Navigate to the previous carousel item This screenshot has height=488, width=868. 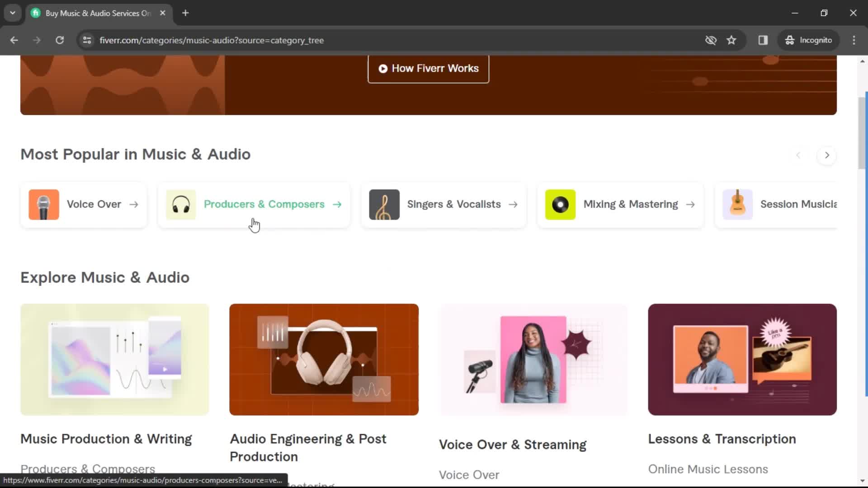point(798,155)
